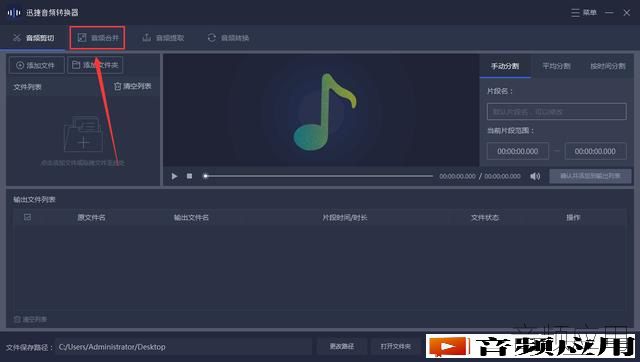The width and height of the screenshot is (640, 362).
Task: Select the 按时间分割 tab
Action: (x=608, y=66)
